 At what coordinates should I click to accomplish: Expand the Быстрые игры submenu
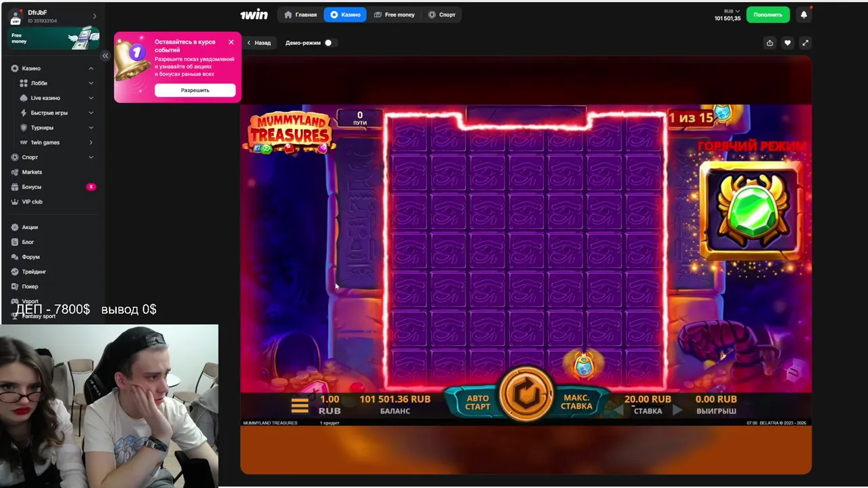click(x=91, y=113)
